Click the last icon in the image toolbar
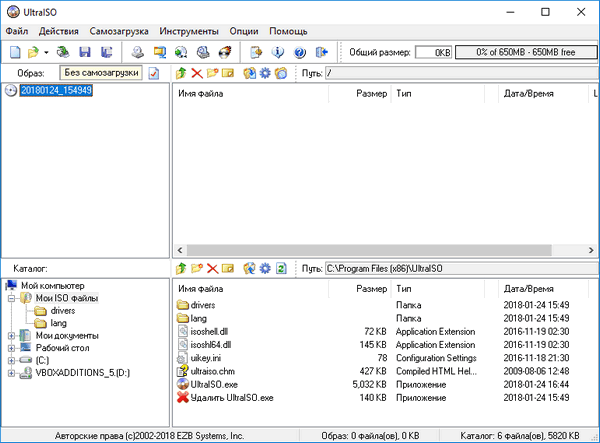The width and height of the screenshot is (600, 443). click(x=281, y=73)
